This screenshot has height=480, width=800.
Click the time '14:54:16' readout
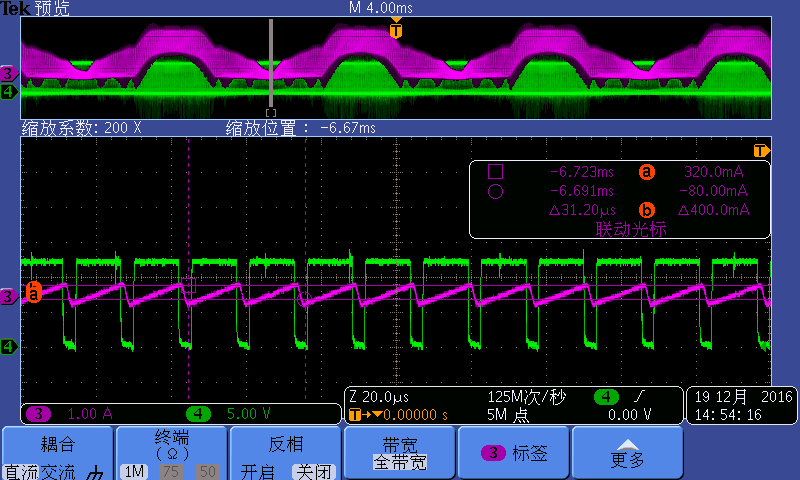point(728,415)
